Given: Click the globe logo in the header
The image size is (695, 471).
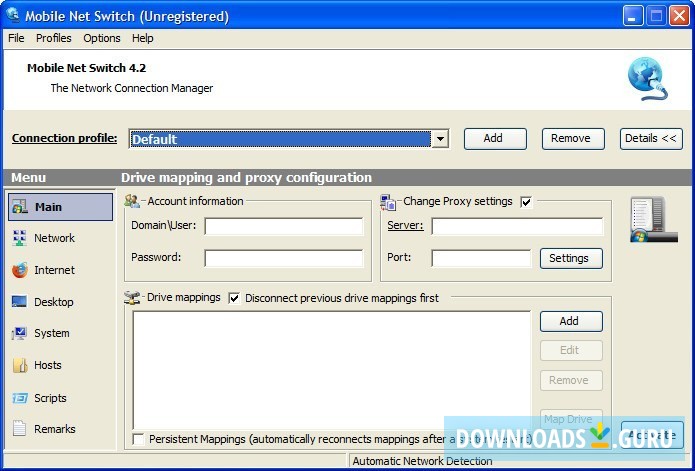Looking at the screenshot, I should (x=648, y=79).
